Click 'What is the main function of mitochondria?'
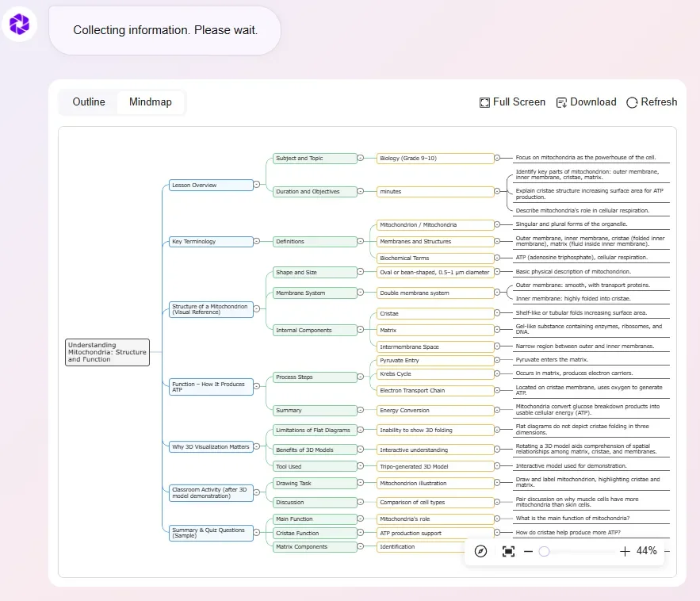 pyautogui.click(x=572, y=518)
